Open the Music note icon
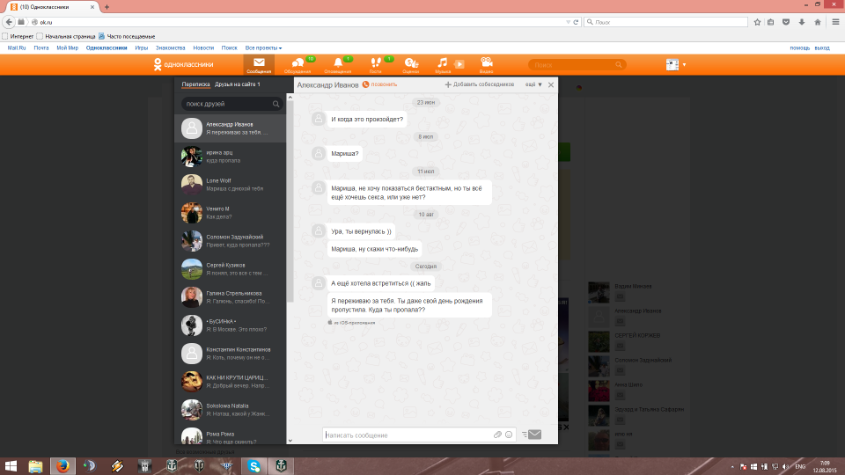Viewport: 845px width, 475px height. coord(442,65)
